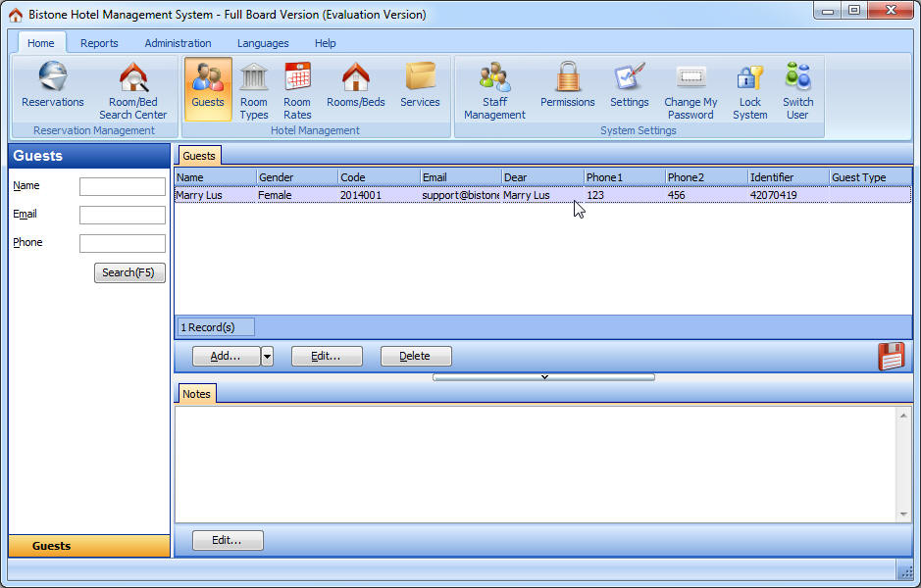Open the Rooms/Beds section
Image resolution: width=921 pixels, height=588 pixels.
[355, 86]
